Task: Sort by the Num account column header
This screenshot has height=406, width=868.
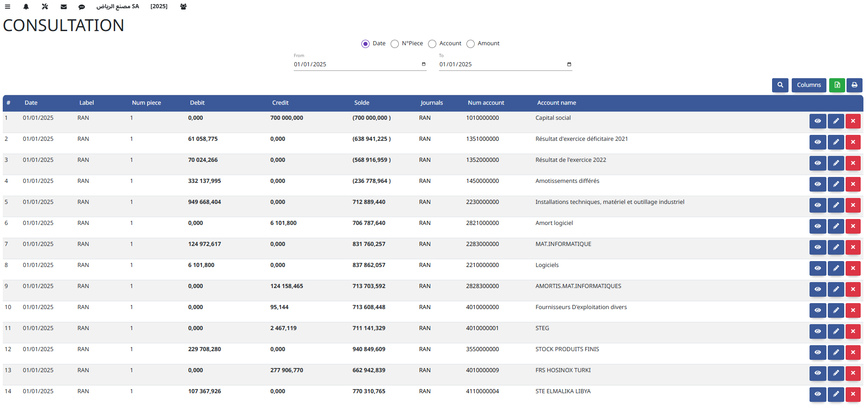Action: pos(486,103)
